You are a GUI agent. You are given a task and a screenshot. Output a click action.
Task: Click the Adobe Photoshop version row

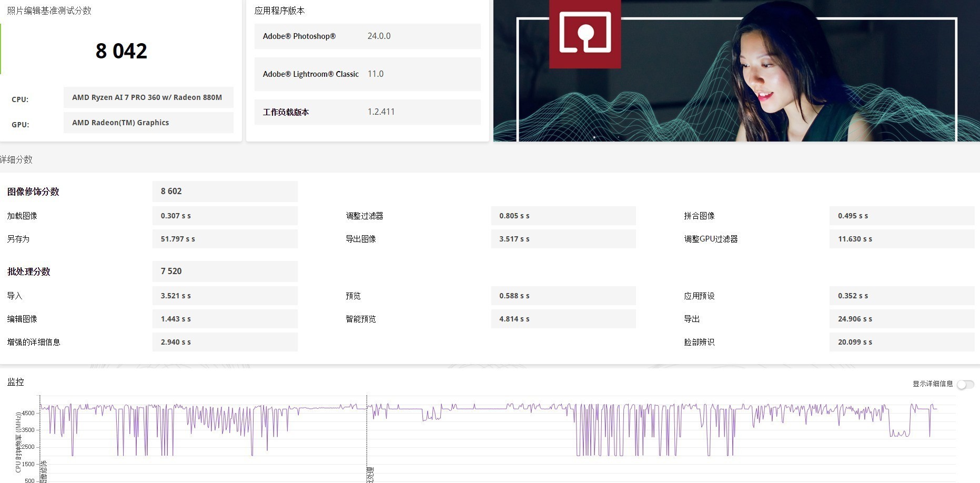pos(367,36)
